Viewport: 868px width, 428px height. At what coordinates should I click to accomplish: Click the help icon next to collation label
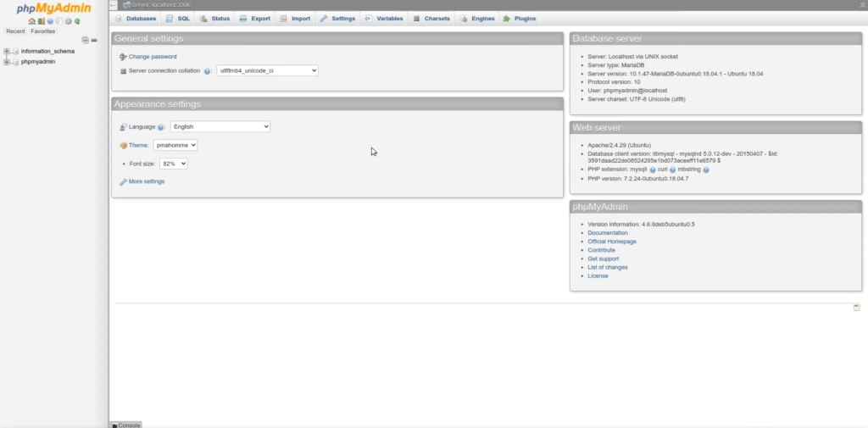[x=207, y=71]
